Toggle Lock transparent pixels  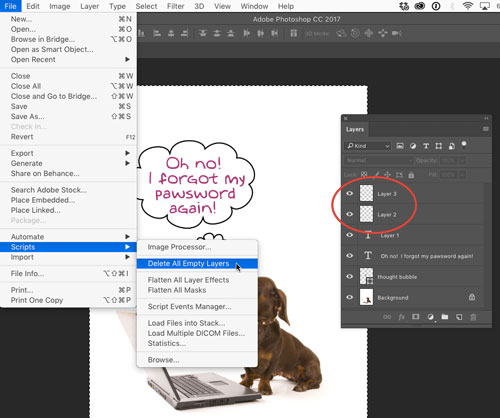click(x=364, y=174)
